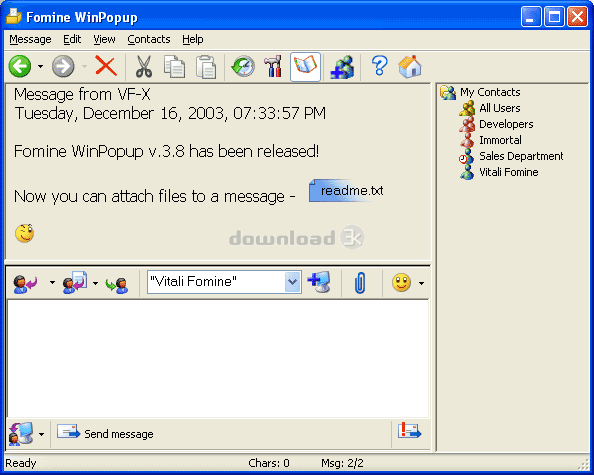The image size is (594, 475).
Task: Open the Contacts menu
Action: pyautogui.click(x=149, y=39)
